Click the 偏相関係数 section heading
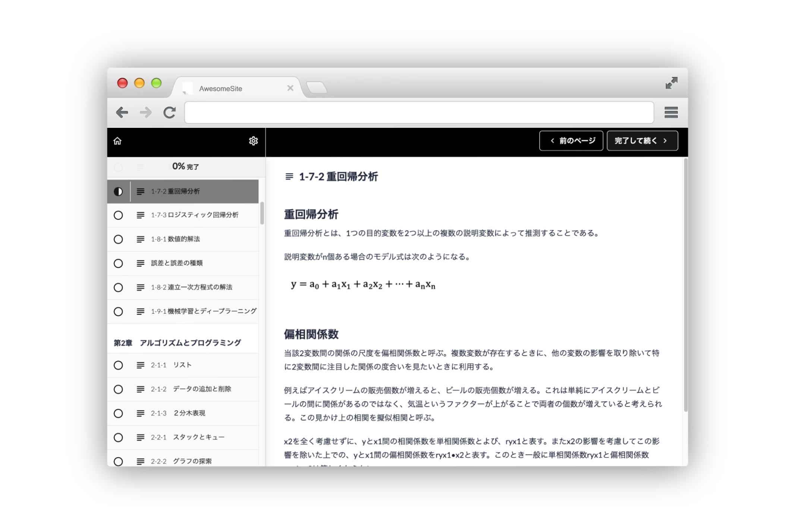This screenshot has width=806, height=532. point(311,334)
